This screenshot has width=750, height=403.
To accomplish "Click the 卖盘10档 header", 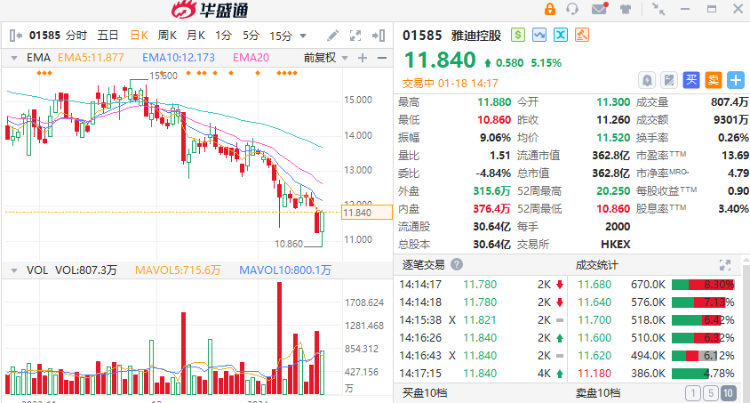I will pos(598,393).
